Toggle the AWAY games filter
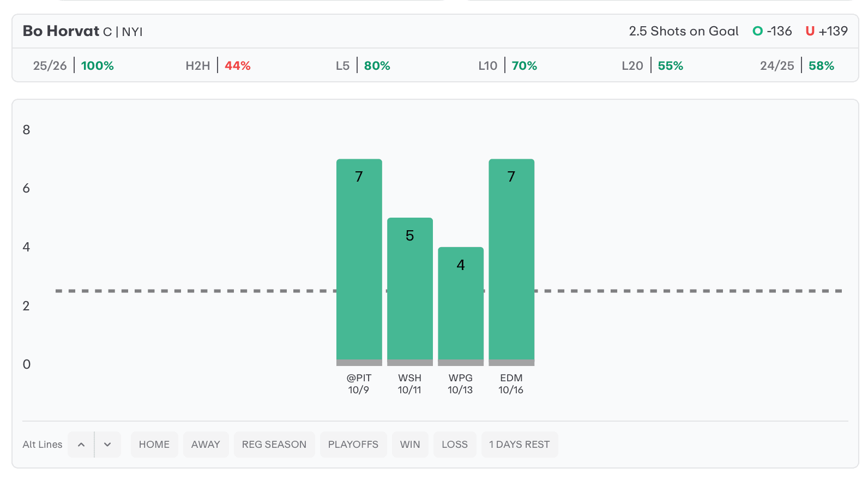The width and height of the screenshot is (868, 480). 206,445
